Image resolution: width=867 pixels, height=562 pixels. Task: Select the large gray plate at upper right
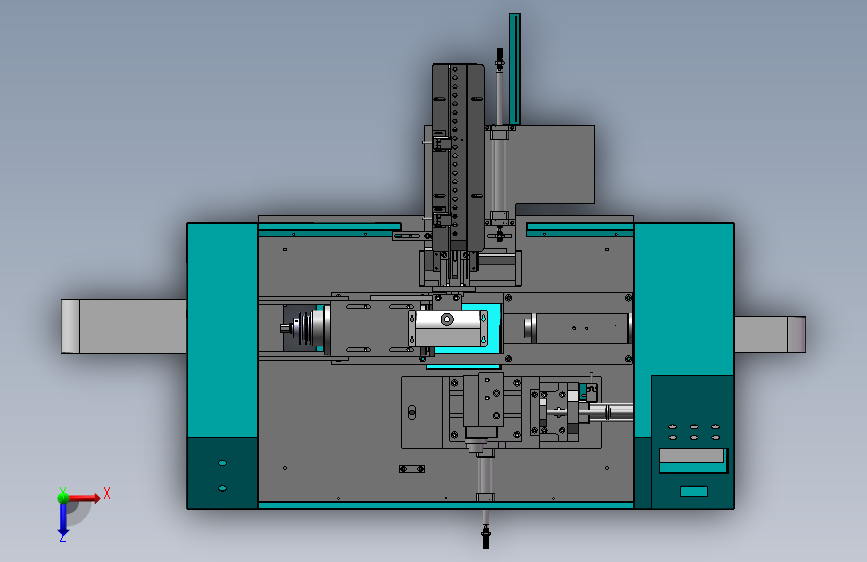click(x=555, y=164)
